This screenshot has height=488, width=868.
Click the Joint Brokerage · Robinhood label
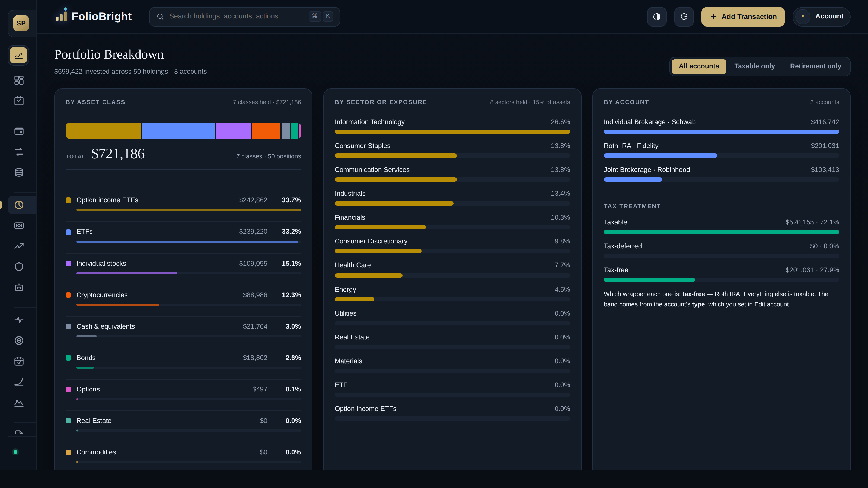point(647,170)
